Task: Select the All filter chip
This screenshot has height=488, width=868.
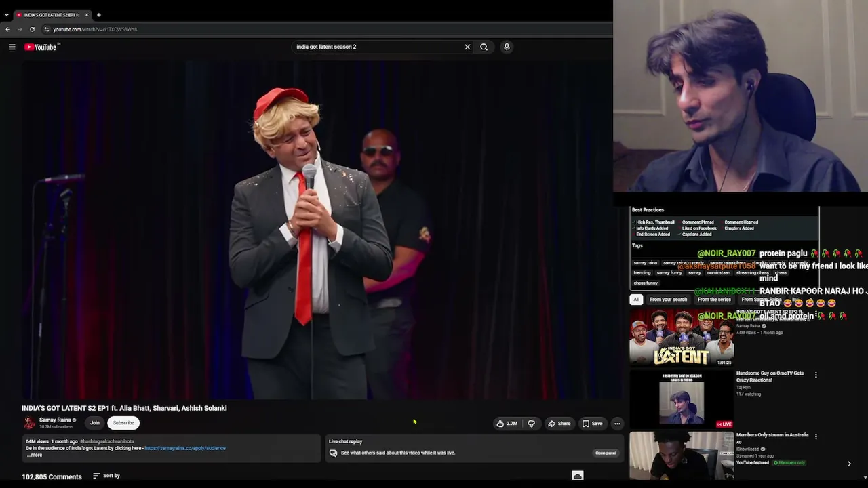Action: (636, 300)
